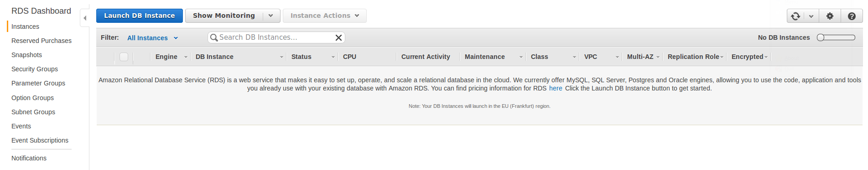This screenshot has height=170, width=868.
Task: Open the VPC column dropdown arrow
Action: tap(617, 57)
